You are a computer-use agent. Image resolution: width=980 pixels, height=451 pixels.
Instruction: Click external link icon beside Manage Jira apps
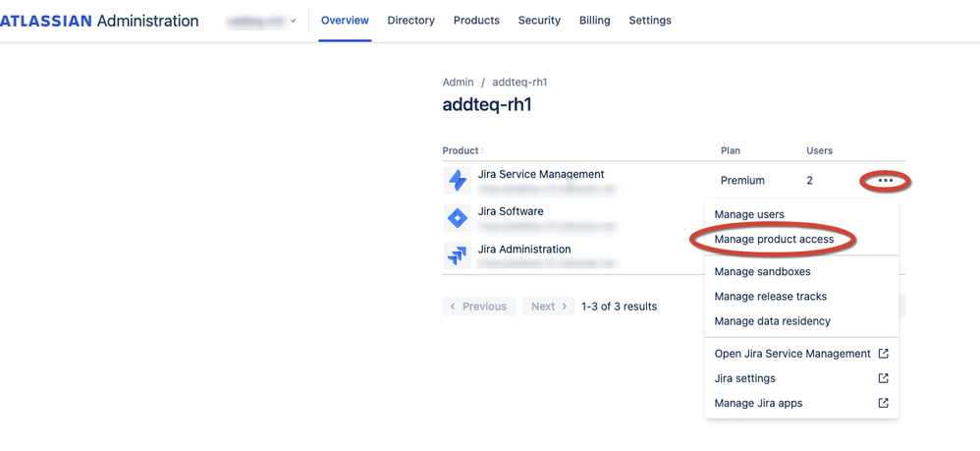[883, 404]
